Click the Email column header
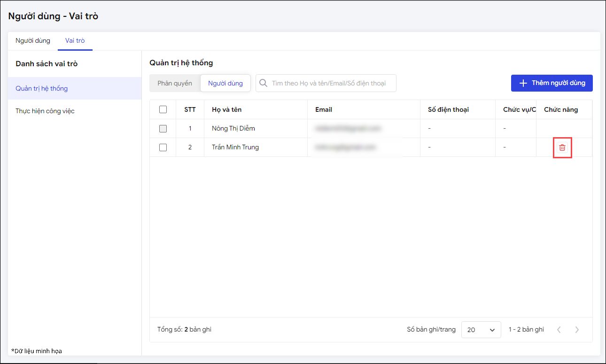Viewport: 606px width, 364px height. 324,109
